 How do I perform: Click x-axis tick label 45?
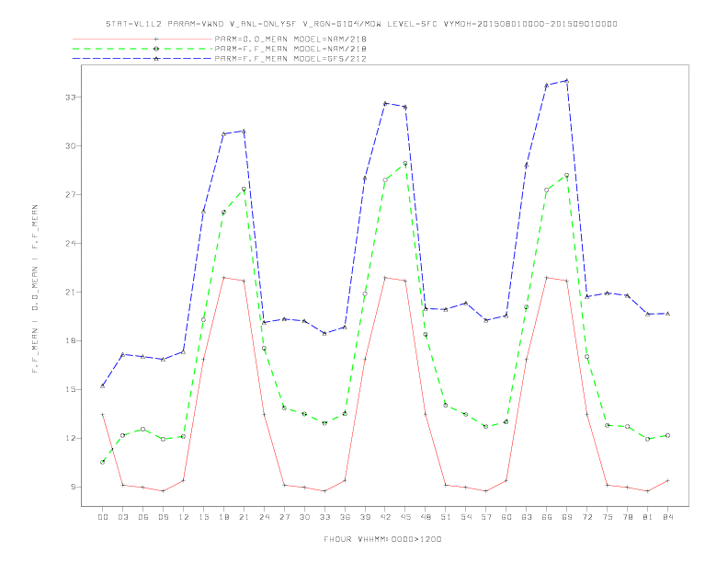pyautogui.click(x=405, y=517)
